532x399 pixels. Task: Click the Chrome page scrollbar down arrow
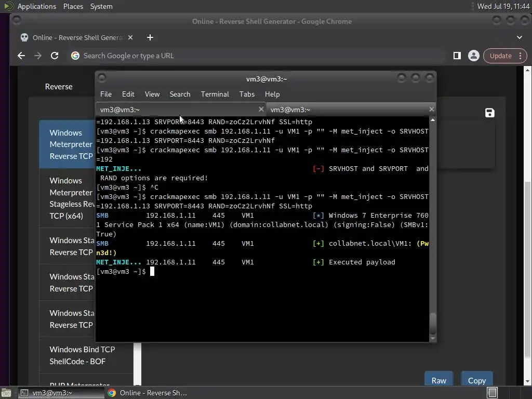527,382
